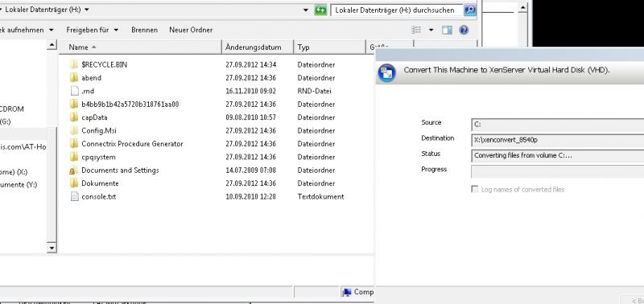This screenshot has width=644, height=304.
Task: Click the conversion Progress bar
Action: click(557, 171)
